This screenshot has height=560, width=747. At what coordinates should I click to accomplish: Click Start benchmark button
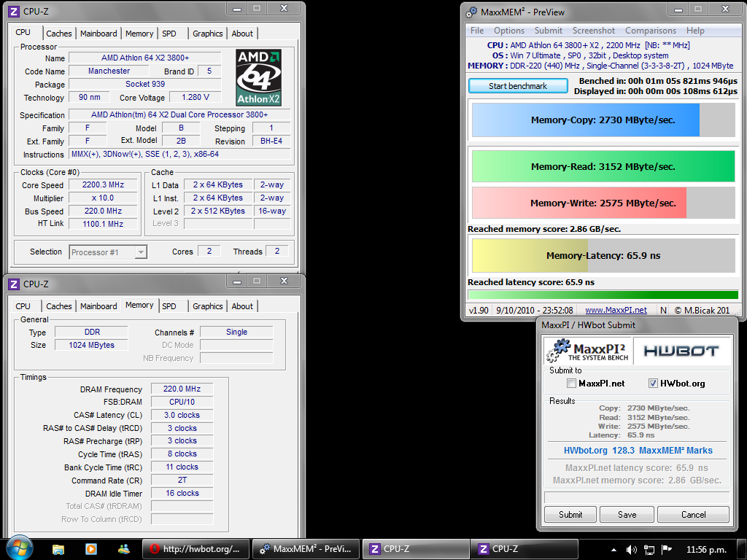[518, 86]
